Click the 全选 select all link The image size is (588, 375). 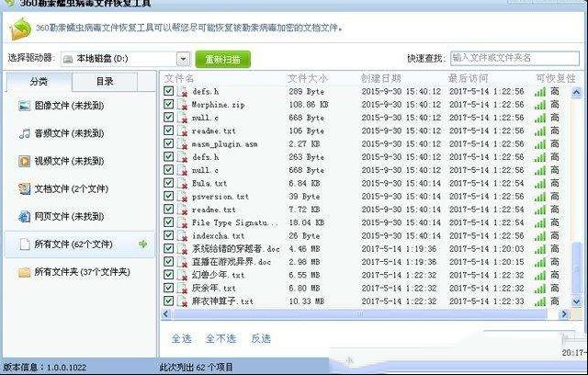click(182, 338)
